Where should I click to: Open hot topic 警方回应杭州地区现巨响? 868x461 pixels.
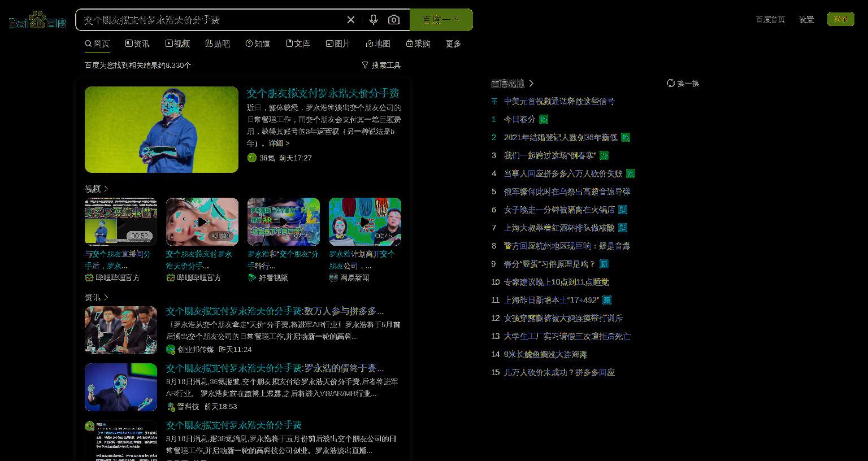[x=567, y=246]
